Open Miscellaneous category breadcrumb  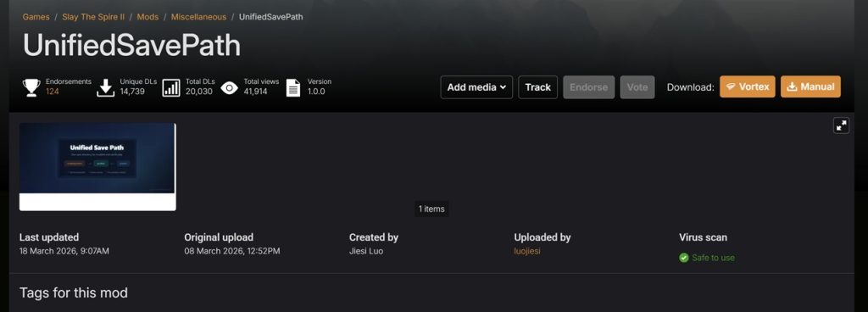pyautogui.click(x=198, y=17)
